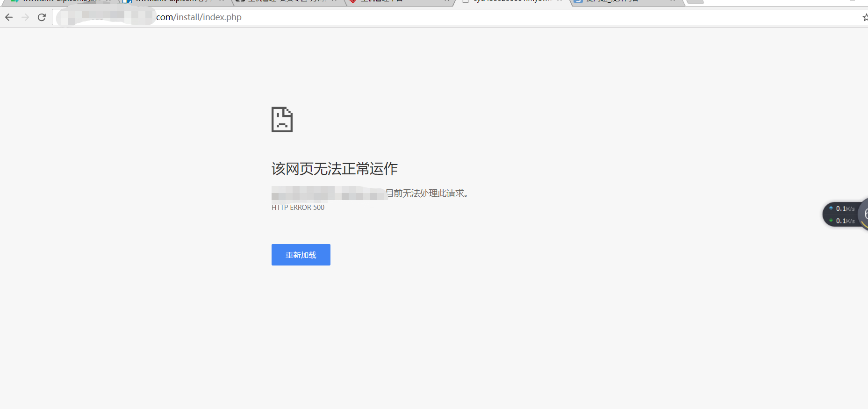Click the heading 该网页无法正常运作

[x=334, y=169]
